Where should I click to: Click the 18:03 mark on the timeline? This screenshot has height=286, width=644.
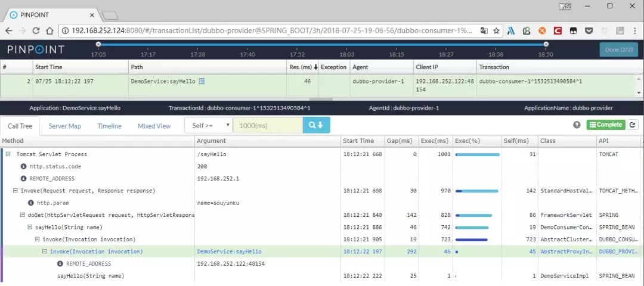pyautogui.click(x=347, y=54)
